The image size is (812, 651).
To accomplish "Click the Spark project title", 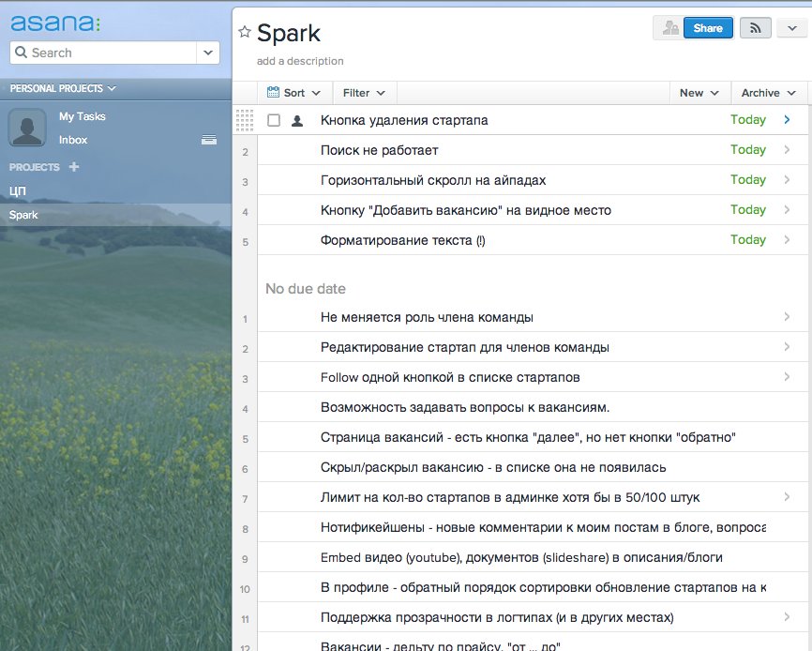I will tap(289, 33).
